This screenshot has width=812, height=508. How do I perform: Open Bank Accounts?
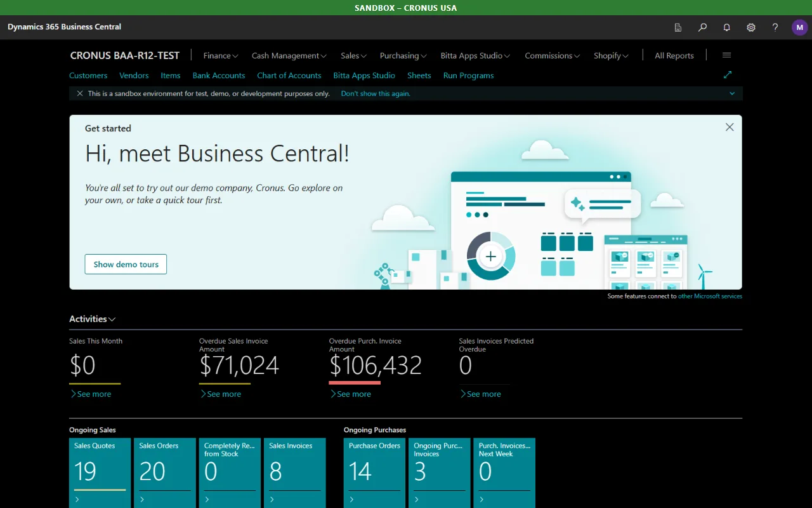pos(219,75)
